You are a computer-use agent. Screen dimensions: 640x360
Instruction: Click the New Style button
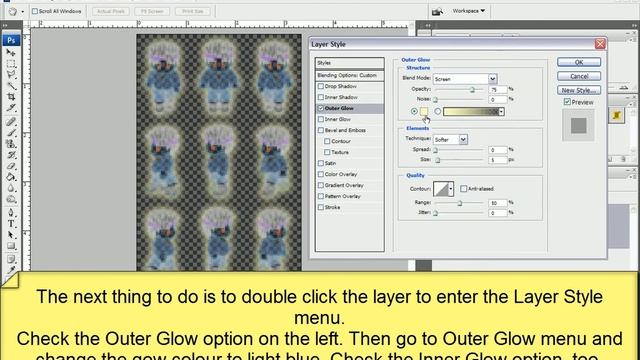point(579,90)
